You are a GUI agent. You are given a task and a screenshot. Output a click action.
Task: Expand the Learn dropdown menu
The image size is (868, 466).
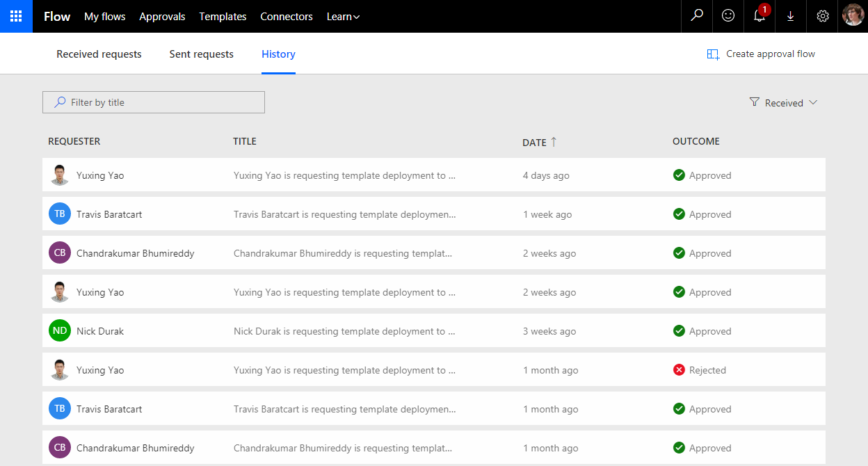click(343, 17)
